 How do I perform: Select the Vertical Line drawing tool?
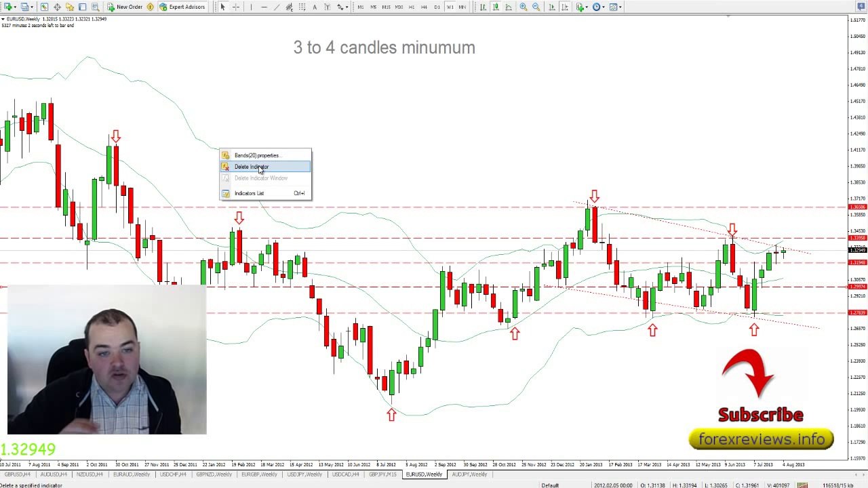coord(250,7)
